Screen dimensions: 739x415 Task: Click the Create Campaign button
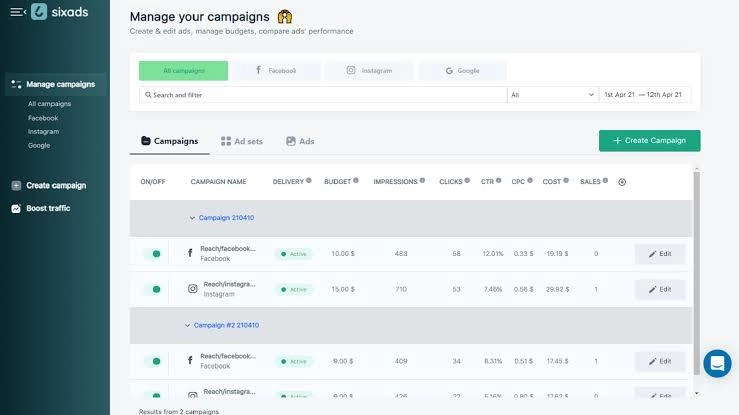coord(649,140)
